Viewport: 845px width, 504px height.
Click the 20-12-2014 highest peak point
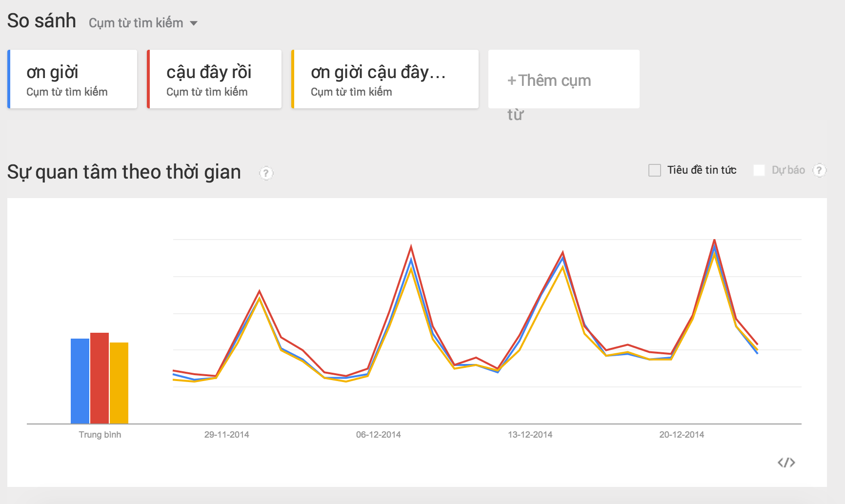(x=714, y=241)
